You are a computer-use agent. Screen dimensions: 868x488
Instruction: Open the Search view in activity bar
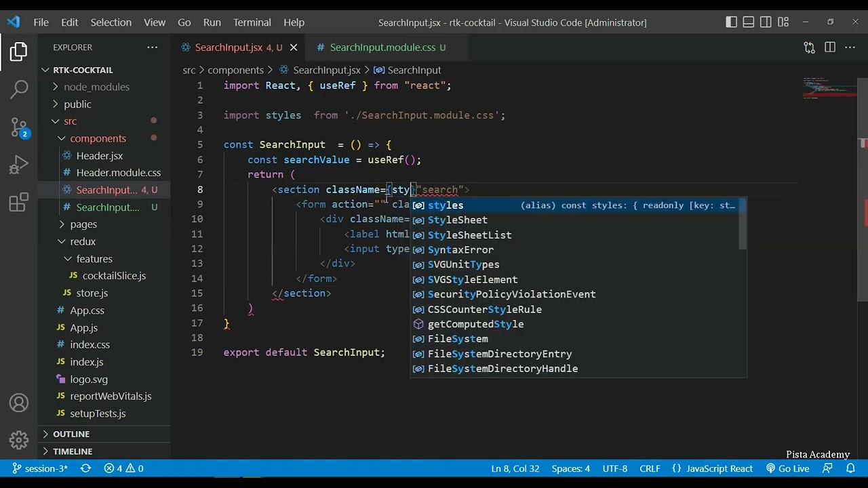19,88
